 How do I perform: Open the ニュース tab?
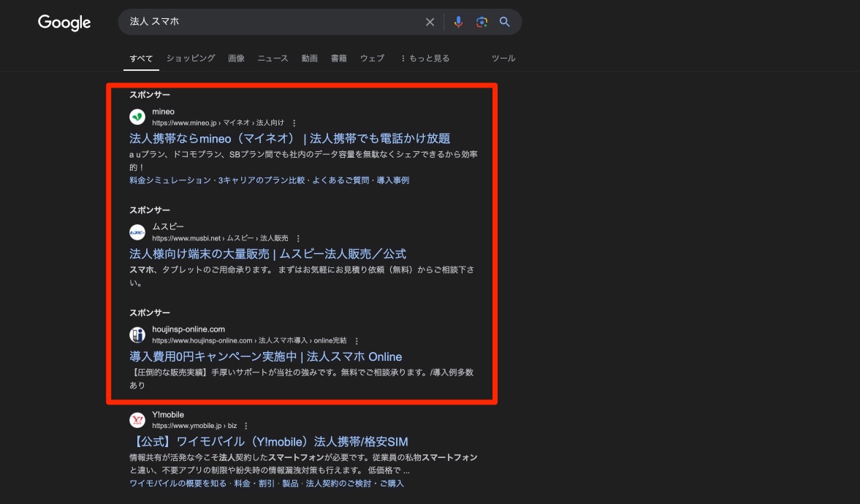pos(273,58)
